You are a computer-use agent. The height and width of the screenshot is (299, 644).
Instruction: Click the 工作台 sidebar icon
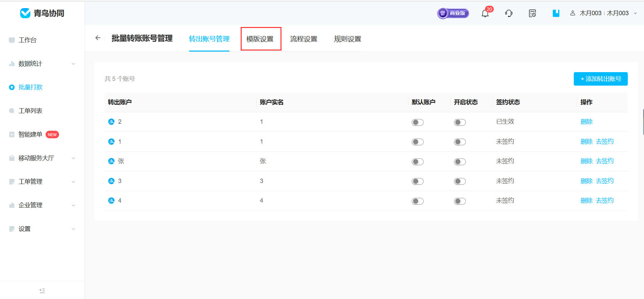12,40
